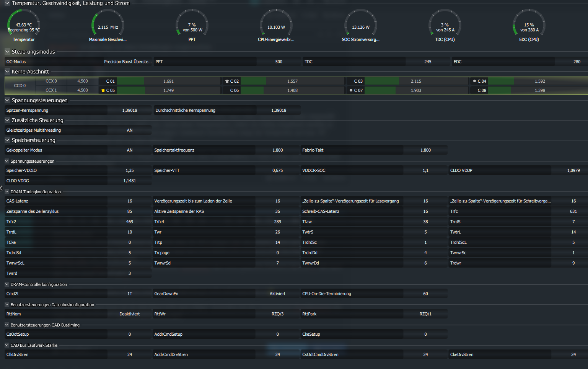
Task: Click the dot marker beside core C 04
Action: 474,81
